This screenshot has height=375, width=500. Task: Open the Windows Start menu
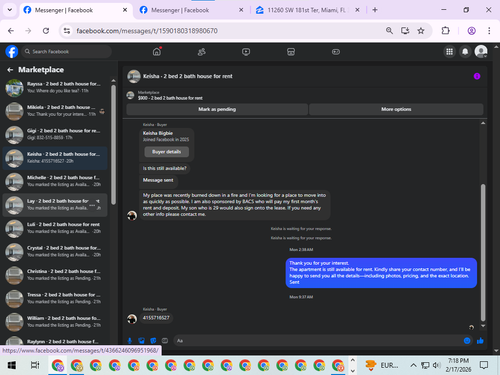click(12, 365)
